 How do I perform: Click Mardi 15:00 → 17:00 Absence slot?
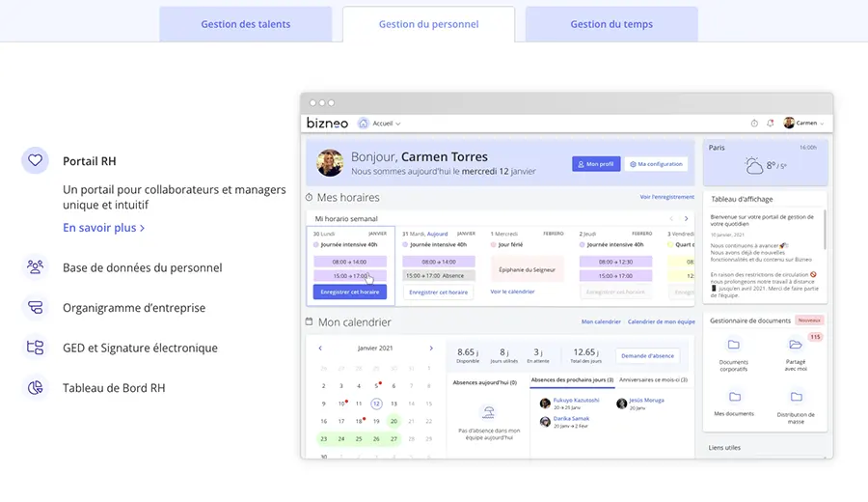(439, 275)
